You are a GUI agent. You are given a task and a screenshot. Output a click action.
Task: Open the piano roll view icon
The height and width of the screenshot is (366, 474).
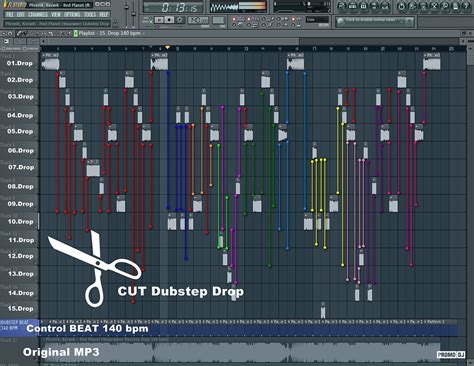[363, 6]
